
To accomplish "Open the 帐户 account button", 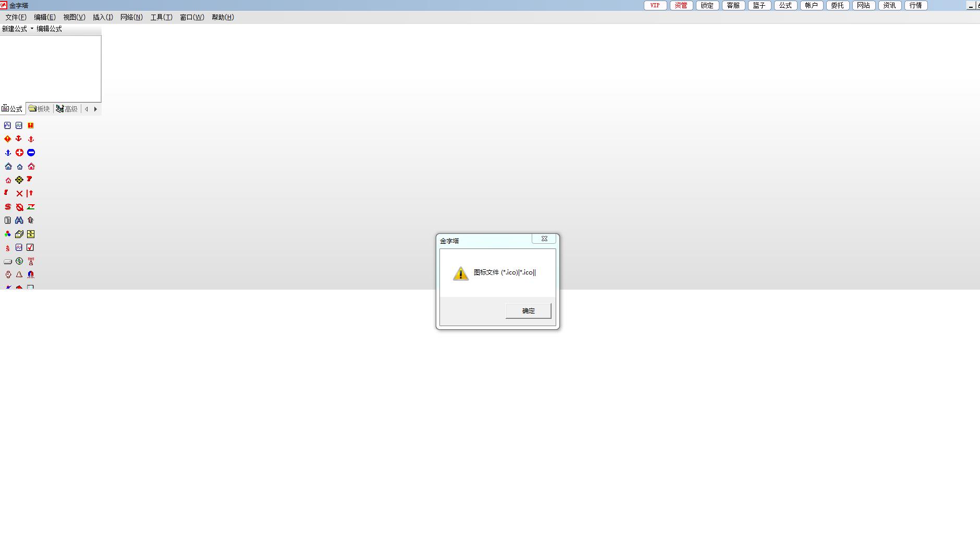I will click(x=812, y=5).
